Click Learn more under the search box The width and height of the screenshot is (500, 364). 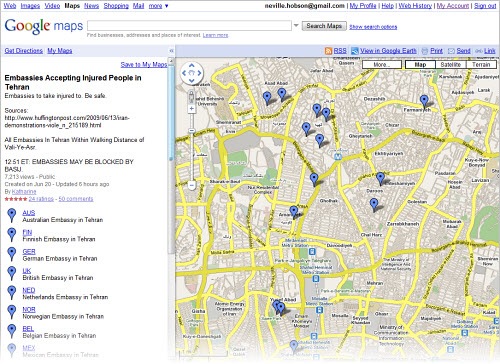[x=215, y=35]
